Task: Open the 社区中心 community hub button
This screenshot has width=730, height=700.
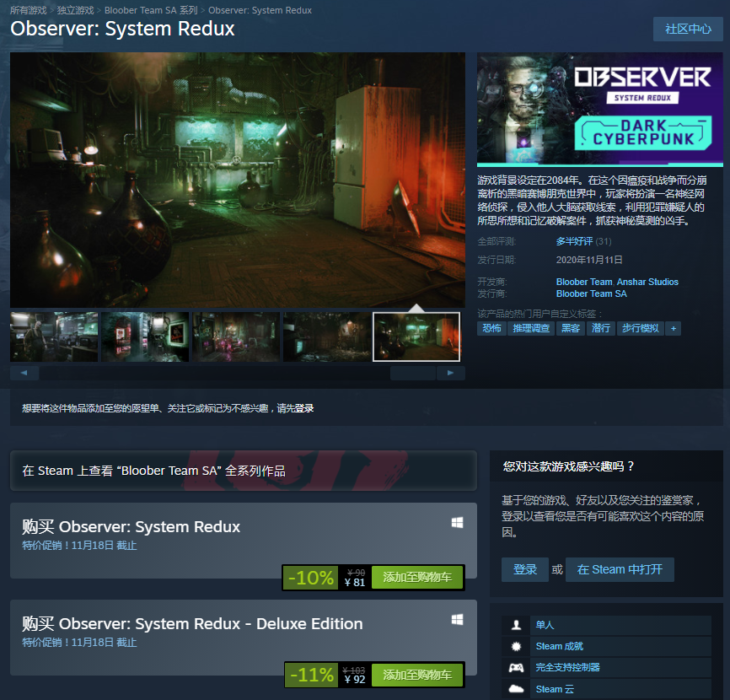Action: (688, 29)
